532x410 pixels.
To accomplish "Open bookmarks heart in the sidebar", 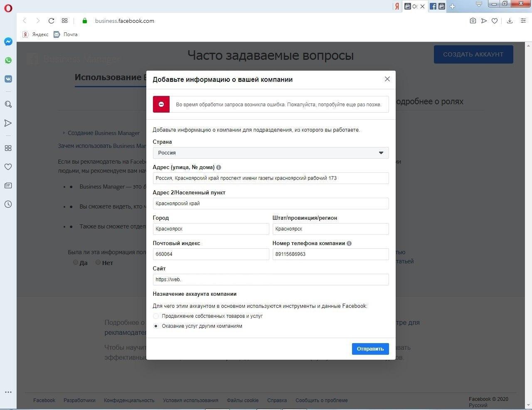I will pos(8,167).
